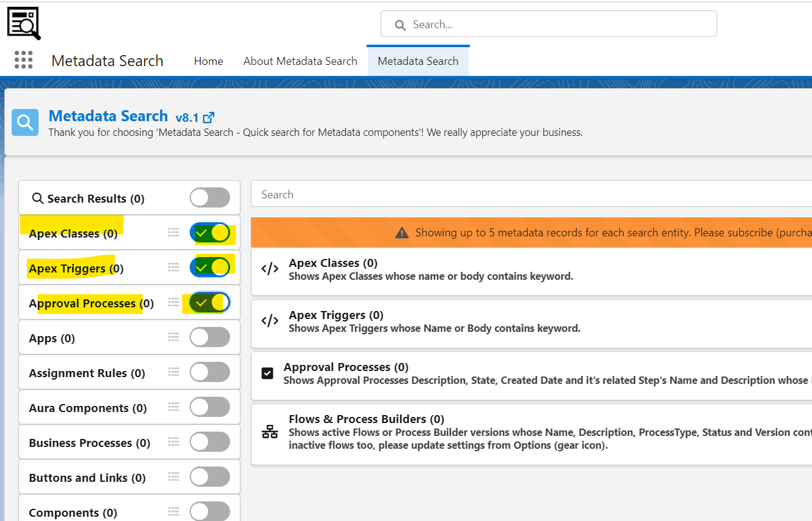Image resolution: width=812 pixels, height=521 pixels.
Task: Enable the Apps toggle
Action: click(210, 337)
